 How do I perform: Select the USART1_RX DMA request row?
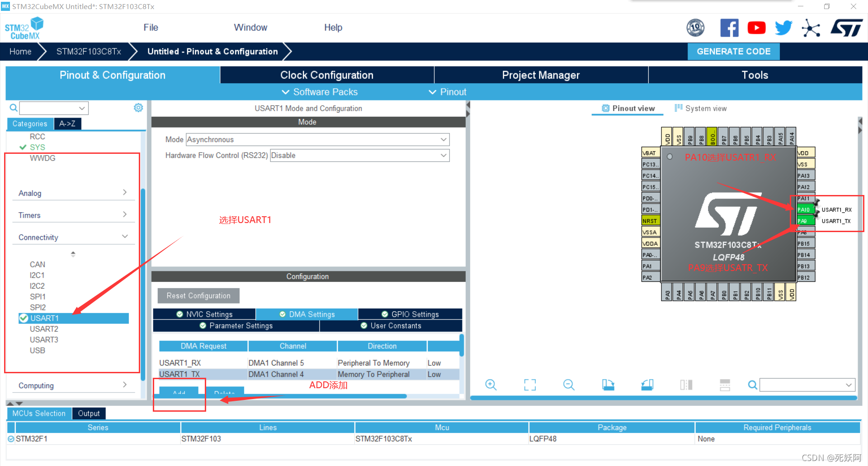[x=308, y=363]
